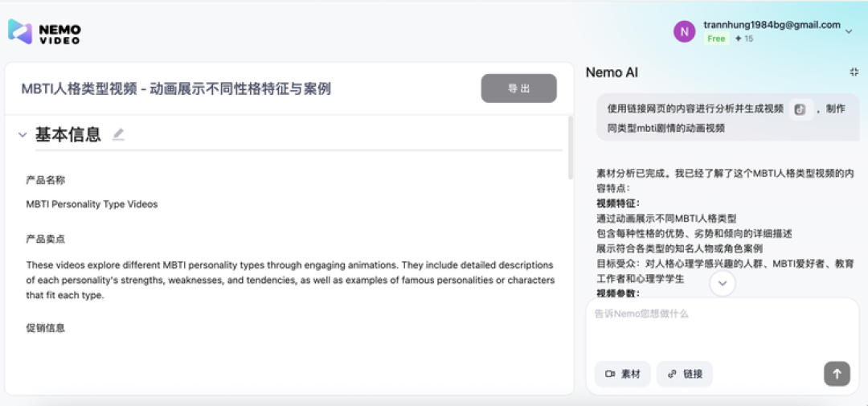Viewport: 868px width, 406px height.
Task: Click the email trannhung1984bg@gmail.com
Action: click(772, 25)
